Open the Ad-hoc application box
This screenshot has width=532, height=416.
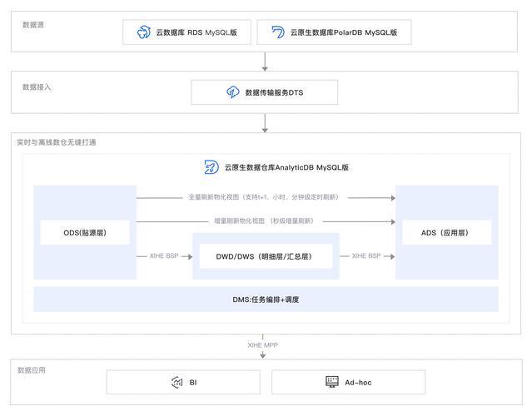click(x=349, y=382)
